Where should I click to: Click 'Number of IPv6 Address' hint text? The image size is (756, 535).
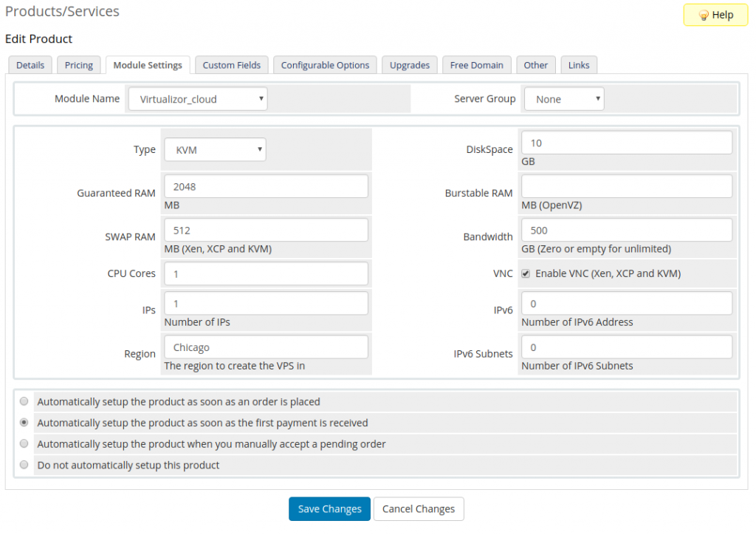coord(577,321)
